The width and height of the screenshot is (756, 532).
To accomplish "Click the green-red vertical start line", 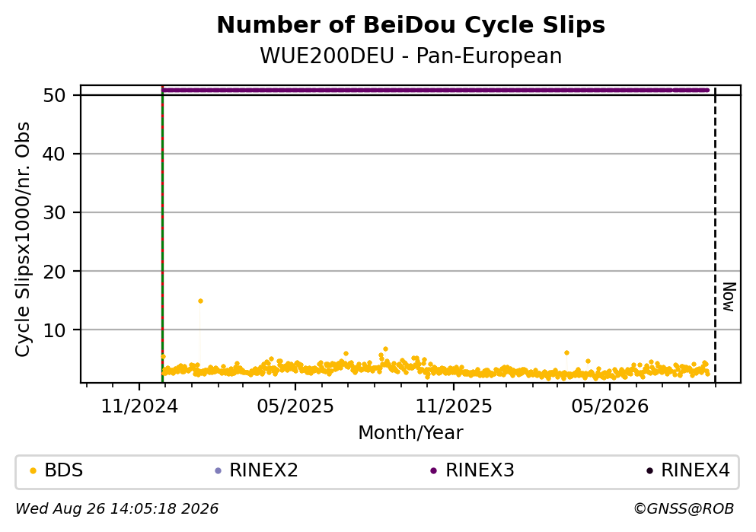I will (x=162, y=234).
